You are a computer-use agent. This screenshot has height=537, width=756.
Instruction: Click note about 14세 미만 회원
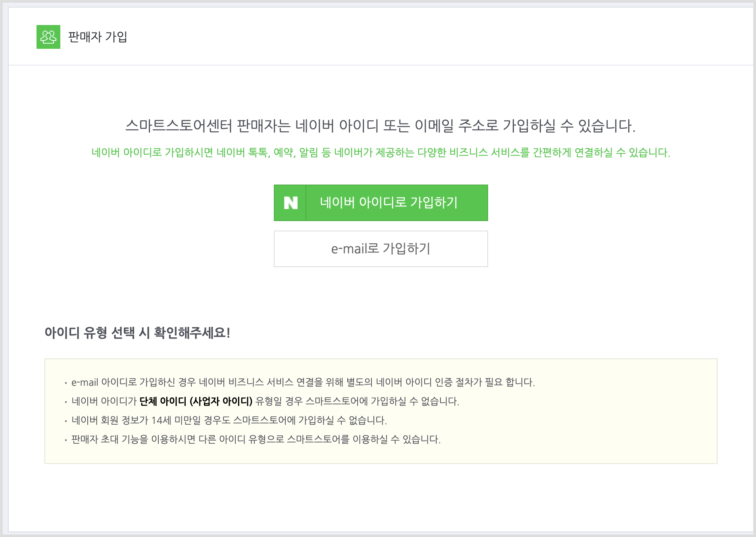pos(229,420)
